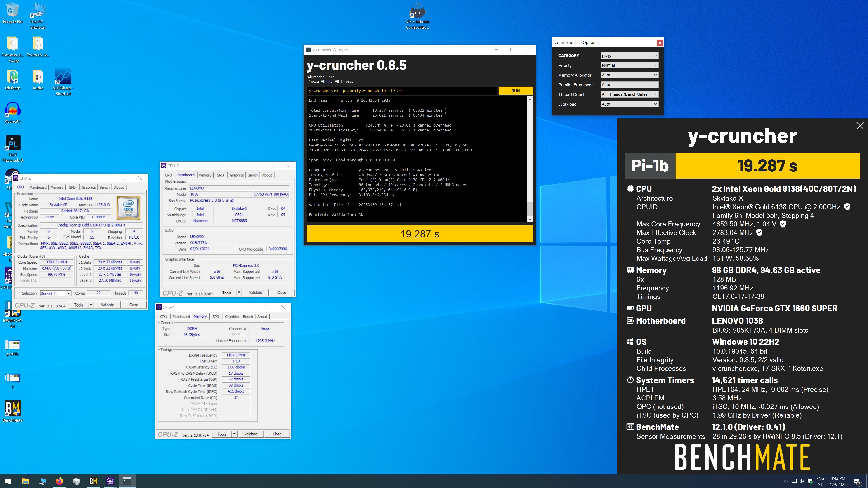Click the y-cruncher output scrollbar down arrow
868x488 pixels.
(x=530, y=219)
